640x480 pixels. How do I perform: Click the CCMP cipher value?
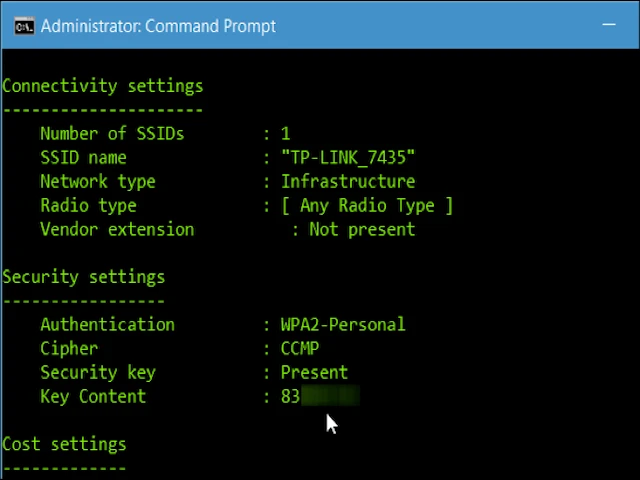pos(300,349)
